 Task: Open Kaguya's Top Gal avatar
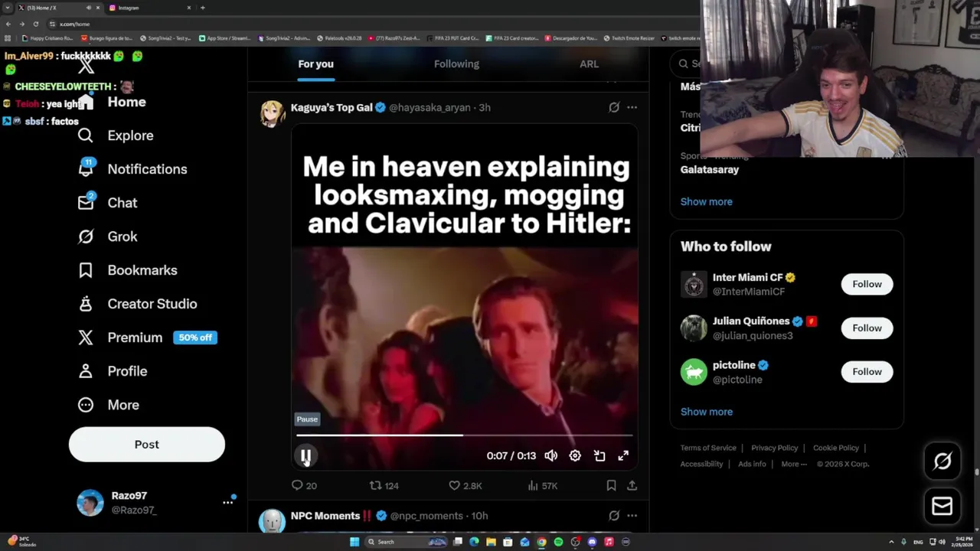(x=273, y=113)
